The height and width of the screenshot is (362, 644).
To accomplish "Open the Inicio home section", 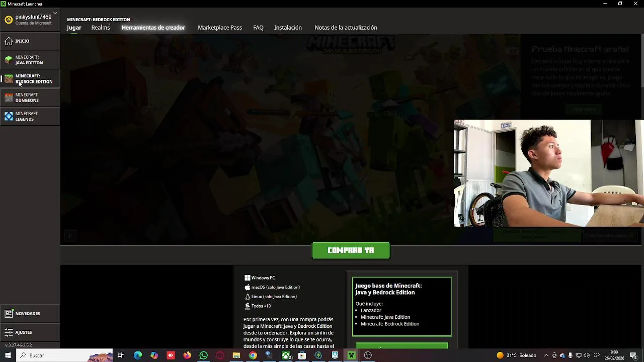I will pos(30,41).
